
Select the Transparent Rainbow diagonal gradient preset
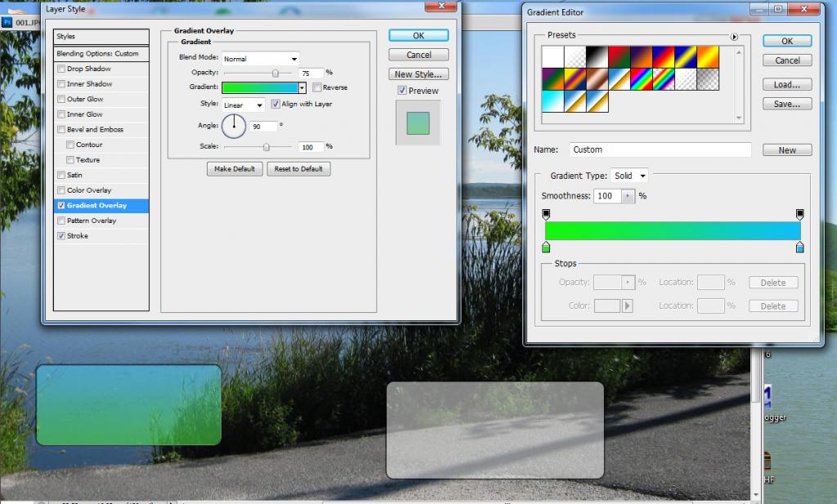(664, 79)
